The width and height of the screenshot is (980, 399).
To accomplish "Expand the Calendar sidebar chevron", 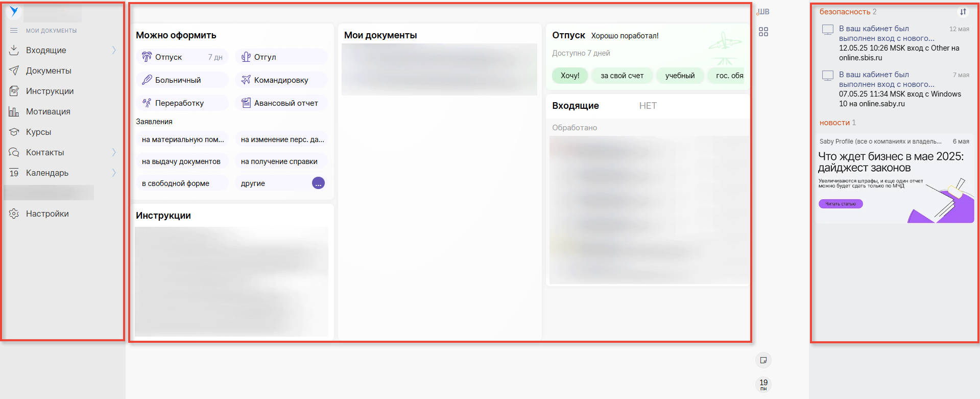I will (x=114, y=173).
